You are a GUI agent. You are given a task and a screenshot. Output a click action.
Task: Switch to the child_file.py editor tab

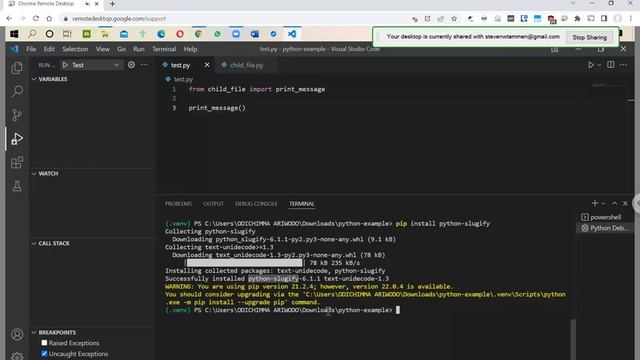pyautogui.click(x=246, y=65)
